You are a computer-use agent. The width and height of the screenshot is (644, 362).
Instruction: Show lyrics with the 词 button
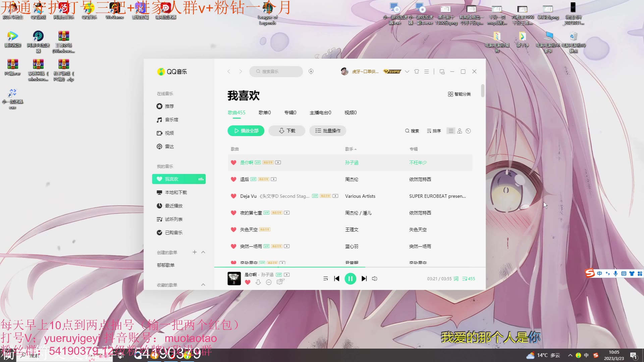coord(456,279)
